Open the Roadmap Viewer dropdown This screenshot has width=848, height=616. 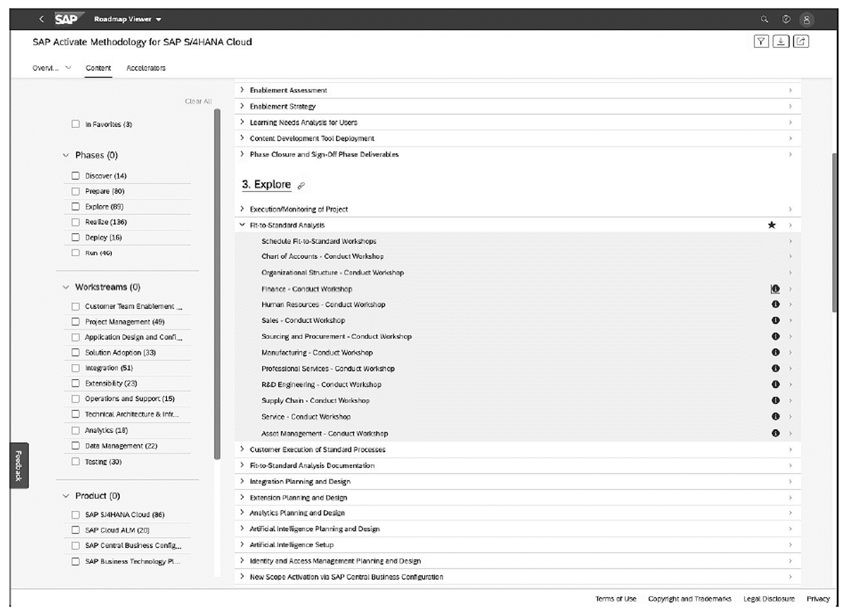128,19
